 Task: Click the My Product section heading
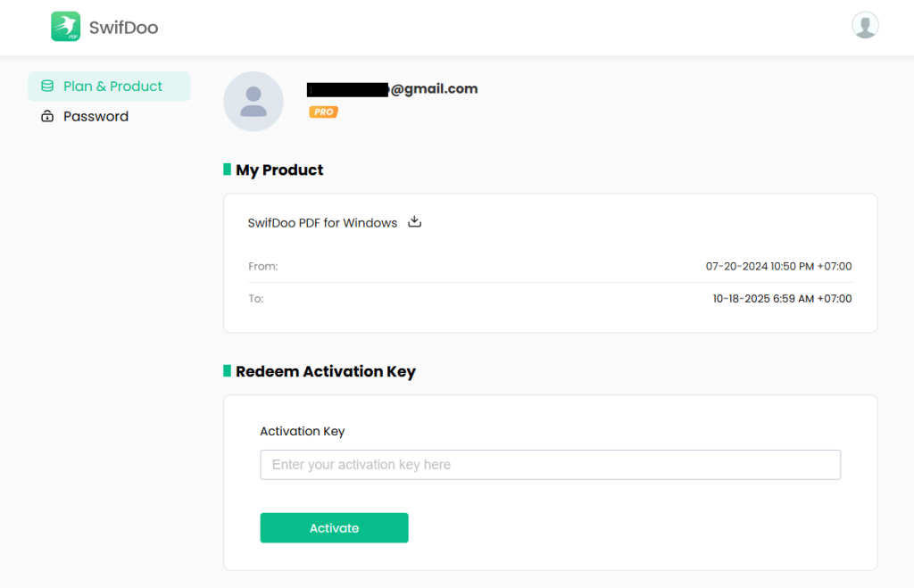tap(279, 170)
